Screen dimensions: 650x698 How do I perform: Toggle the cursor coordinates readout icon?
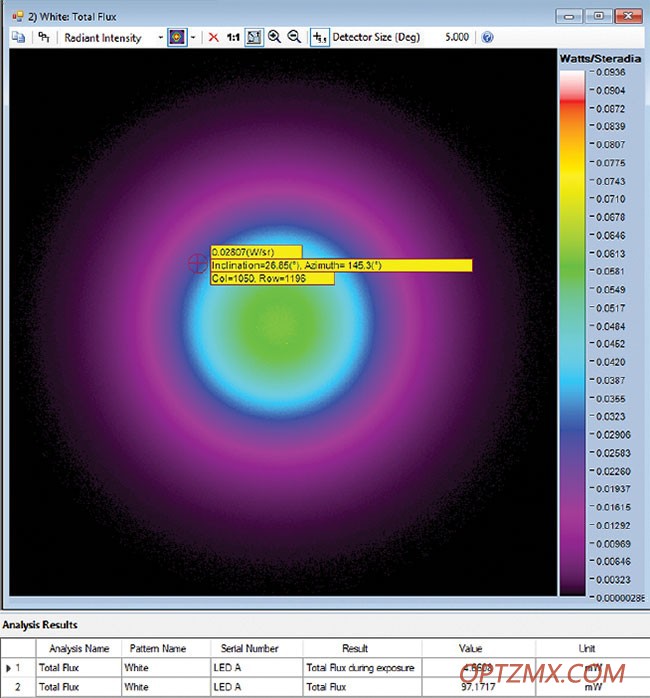(x=319, y=37)
